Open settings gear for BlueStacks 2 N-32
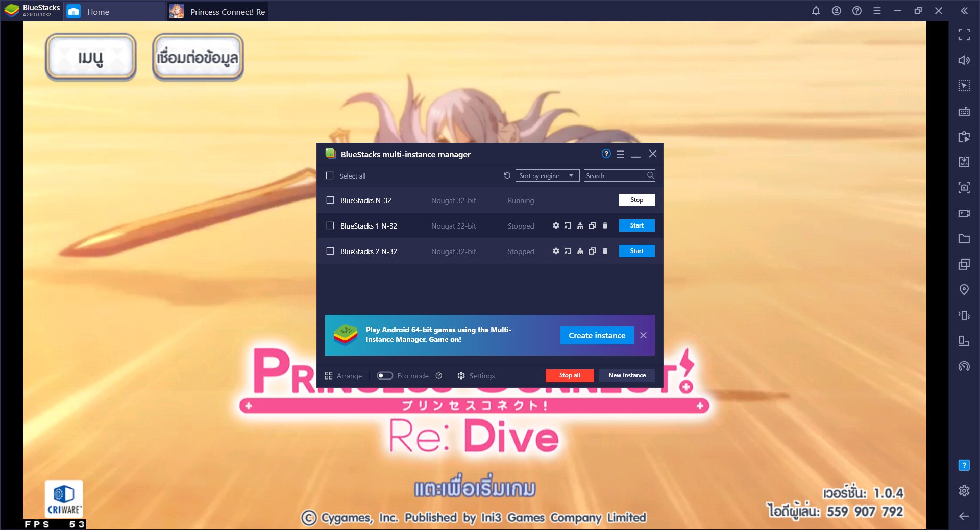Screen dimensions: 980x530 (x=556, y=251)
